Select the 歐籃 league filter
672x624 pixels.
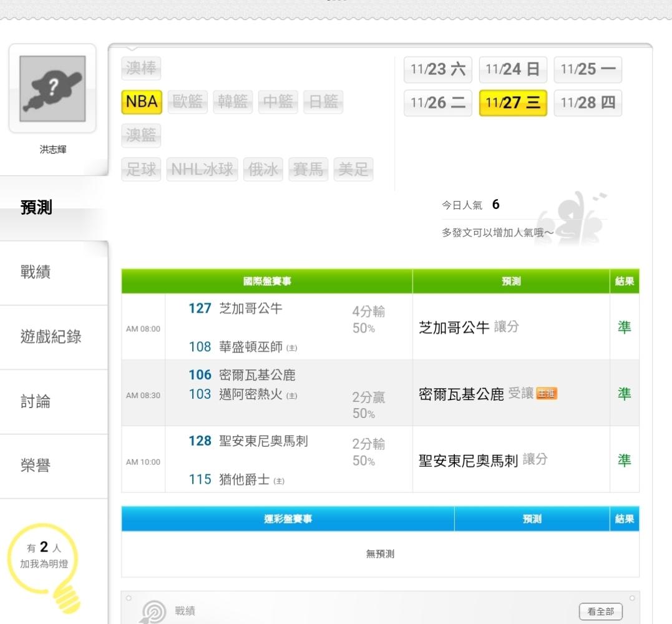[x=188, y=102]
